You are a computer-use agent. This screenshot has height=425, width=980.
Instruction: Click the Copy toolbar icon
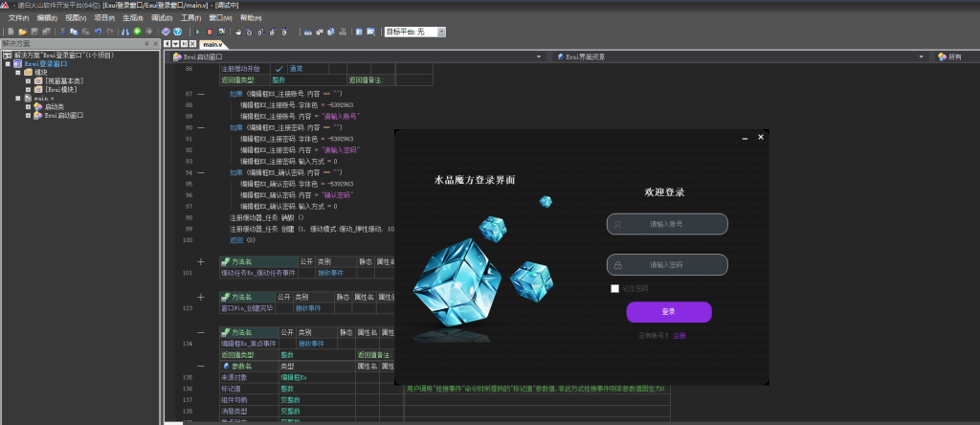(73, 32)
